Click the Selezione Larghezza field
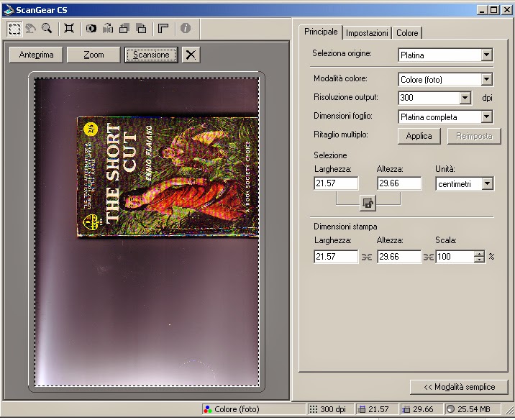 click(336, 183)
